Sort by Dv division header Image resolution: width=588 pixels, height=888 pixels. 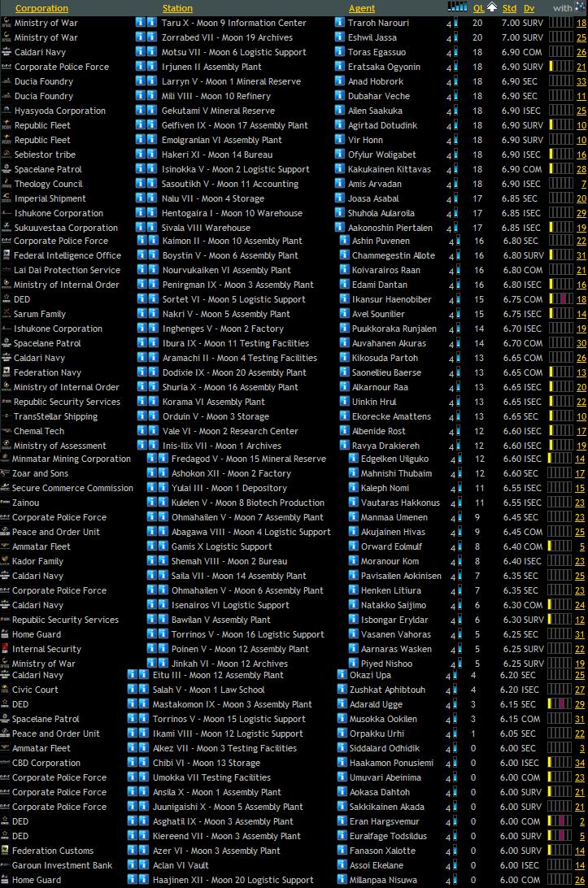(x=529, y=8)
